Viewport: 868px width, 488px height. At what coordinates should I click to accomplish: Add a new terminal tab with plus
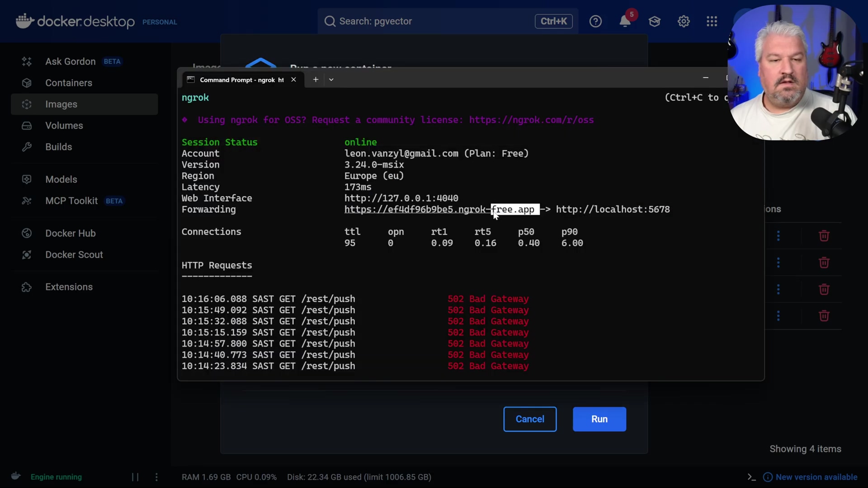click(x=316, y=80)
